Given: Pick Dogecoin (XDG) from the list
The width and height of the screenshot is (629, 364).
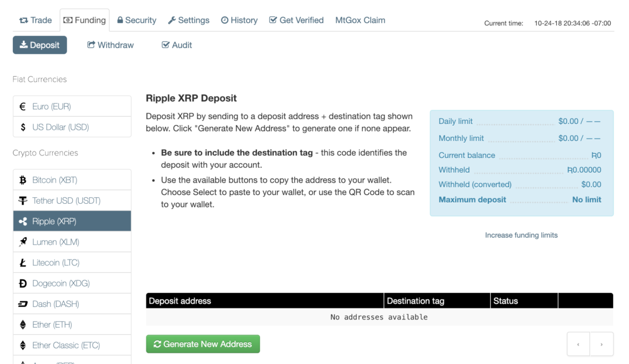Looking at the screenshot, I should tap(72, 283).
